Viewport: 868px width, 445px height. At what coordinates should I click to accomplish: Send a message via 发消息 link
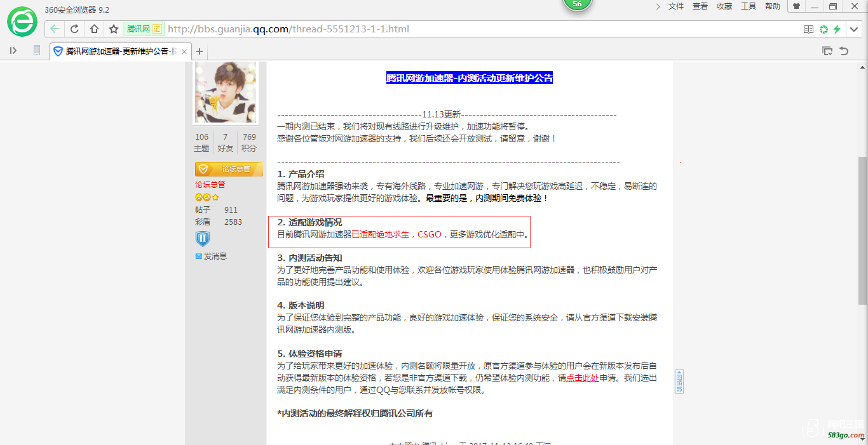[211, 256]
